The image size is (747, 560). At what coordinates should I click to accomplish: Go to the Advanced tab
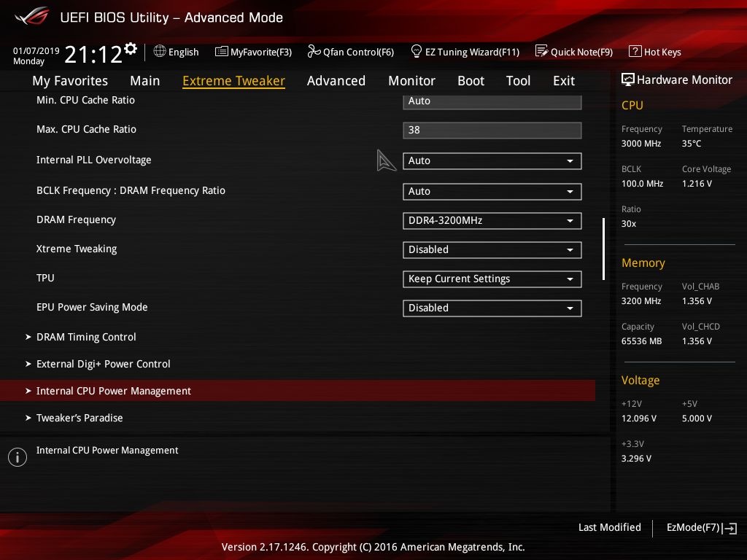(x=336, y=80)
